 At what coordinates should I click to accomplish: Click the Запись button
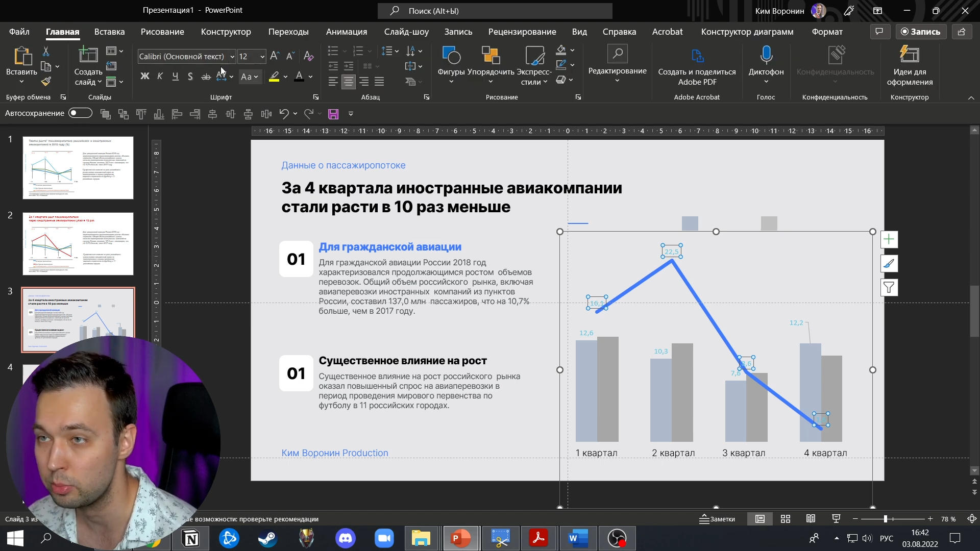(921, 32)
